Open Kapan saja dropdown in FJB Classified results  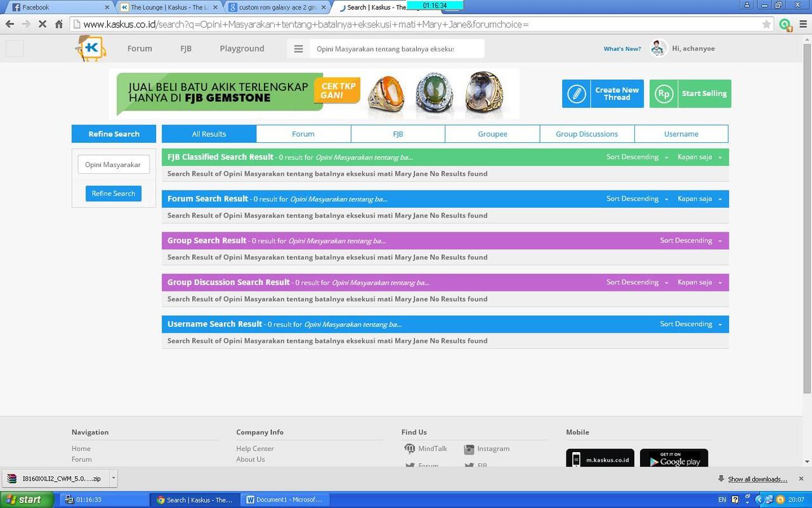coord(700,157)
